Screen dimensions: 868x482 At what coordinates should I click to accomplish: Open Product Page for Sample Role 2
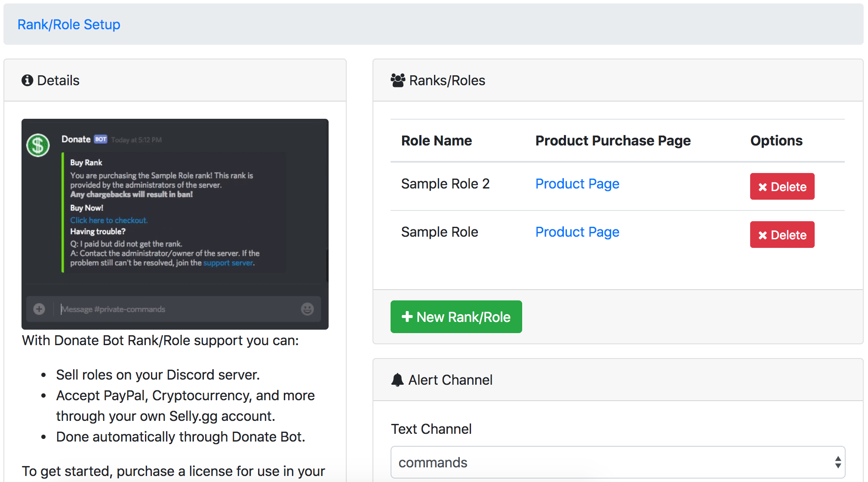[x=577, y=184]
